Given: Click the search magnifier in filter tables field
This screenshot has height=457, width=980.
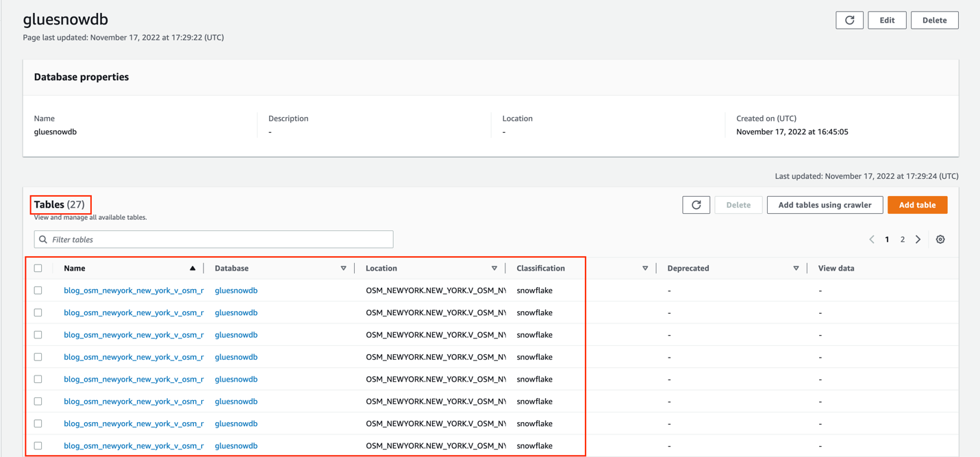Looking at the screenshot, I should pos(43,239).
